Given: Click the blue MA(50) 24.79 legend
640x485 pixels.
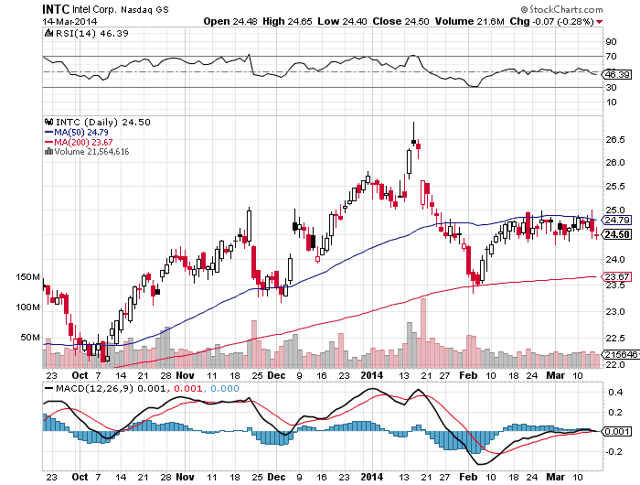Looking at the screenshot, I should [x=76, y=132].
